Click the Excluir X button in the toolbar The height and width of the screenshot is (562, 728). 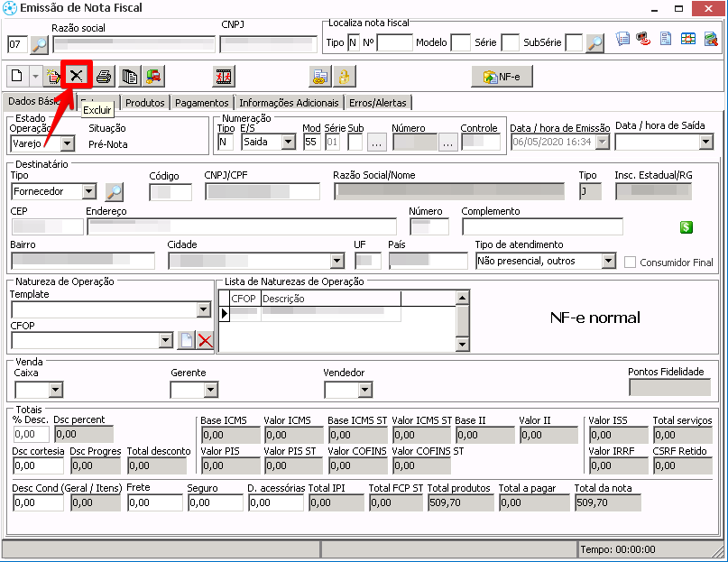click(77, 75)
